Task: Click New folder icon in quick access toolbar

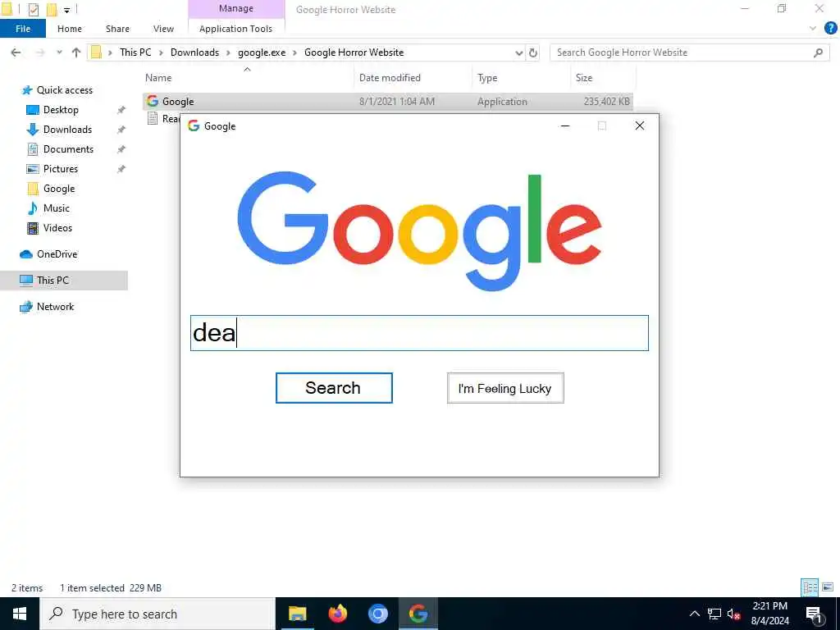Action: click(x=52, y=9)
